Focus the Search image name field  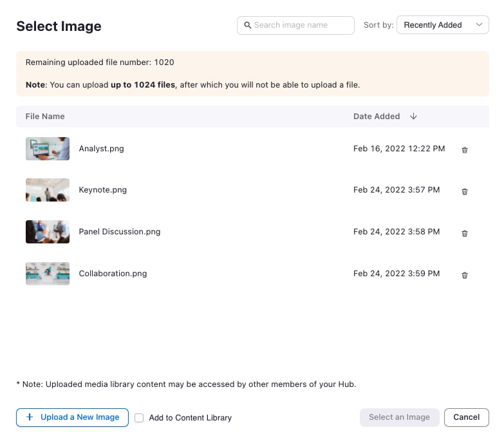301,25
